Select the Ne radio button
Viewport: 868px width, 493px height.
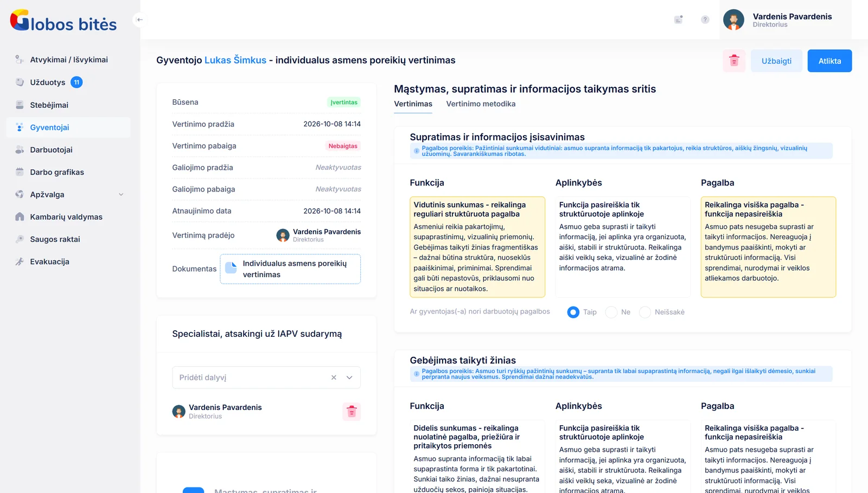[611, 312]
